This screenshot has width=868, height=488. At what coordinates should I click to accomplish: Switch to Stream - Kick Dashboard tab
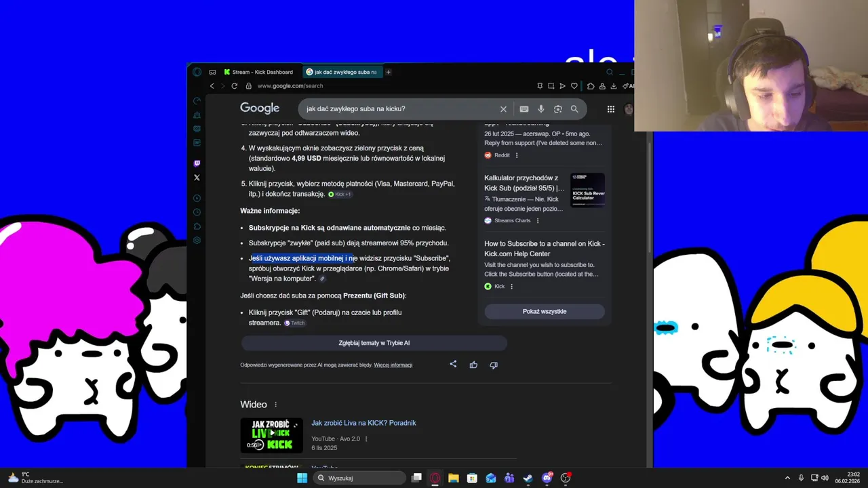coord(258,72)
